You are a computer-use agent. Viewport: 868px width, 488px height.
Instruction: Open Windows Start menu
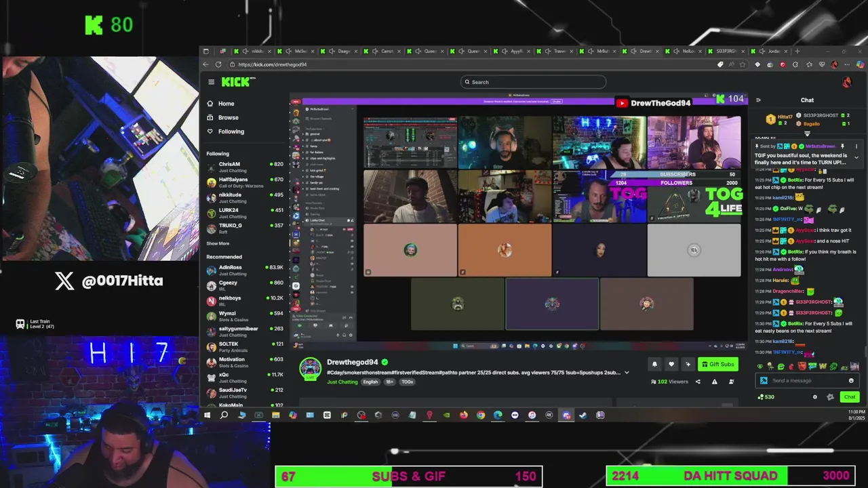click(207, 415)
